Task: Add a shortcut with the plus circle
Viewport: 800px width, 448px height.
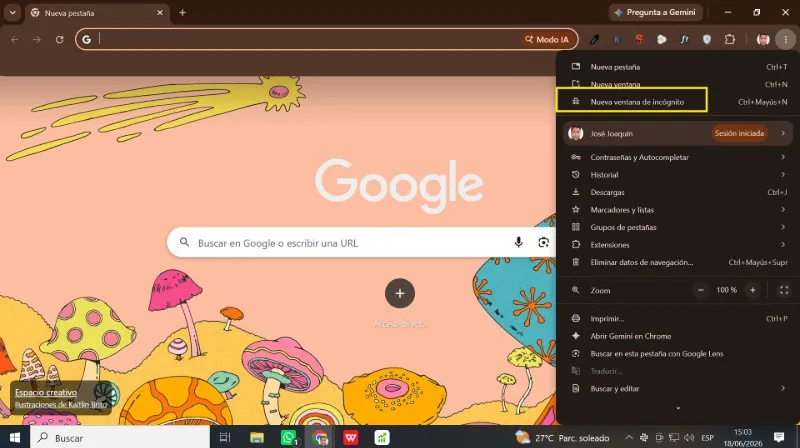Action: [x=399, y=293]
